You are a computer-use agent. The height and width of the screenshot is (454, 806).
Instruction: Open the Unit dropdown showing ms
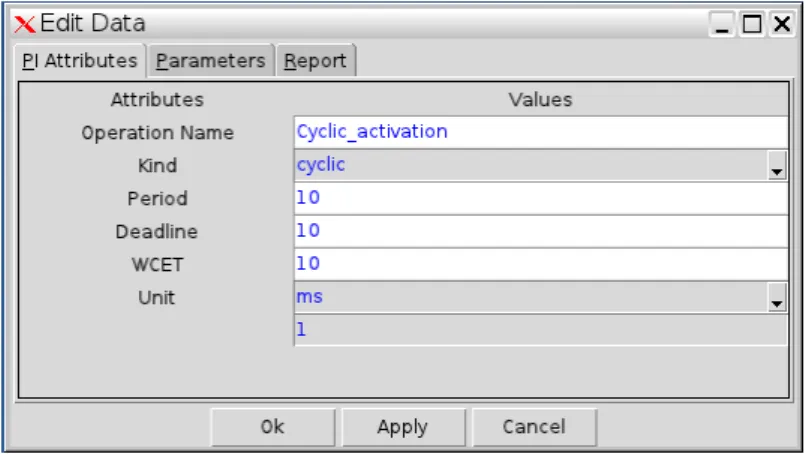(x=541, y=297)
